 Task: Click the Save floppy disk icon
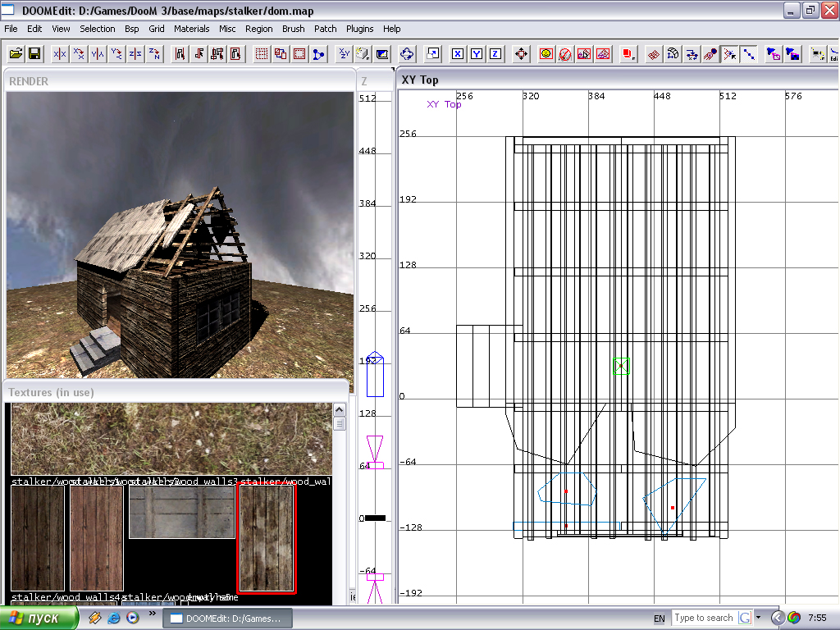34,54
